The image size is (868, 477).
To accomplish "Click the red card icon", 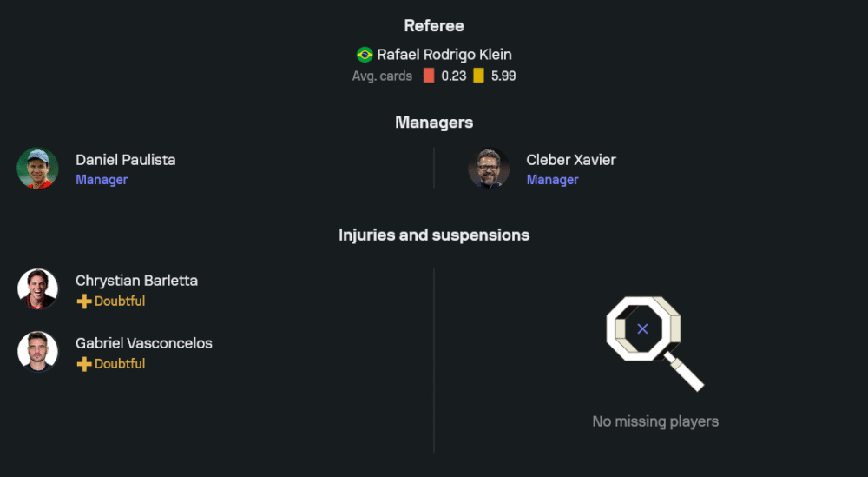I will pyautogui.click(x=429, y=76).
